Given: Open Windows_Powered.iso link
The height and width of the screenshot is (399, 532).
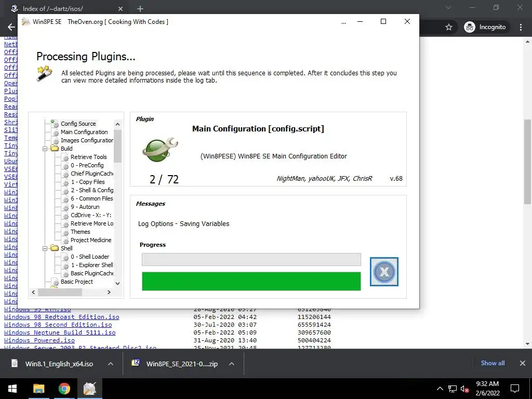Looking at the screenshot, I should tap(39, 340).
